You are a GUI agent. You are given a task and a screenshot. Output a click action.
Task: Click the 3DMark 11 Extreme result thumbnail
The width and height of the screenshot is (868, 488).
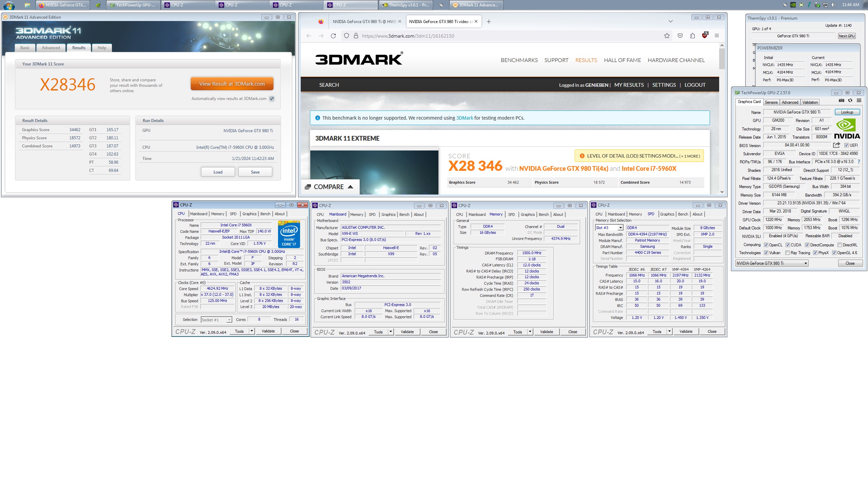[374, 172]
